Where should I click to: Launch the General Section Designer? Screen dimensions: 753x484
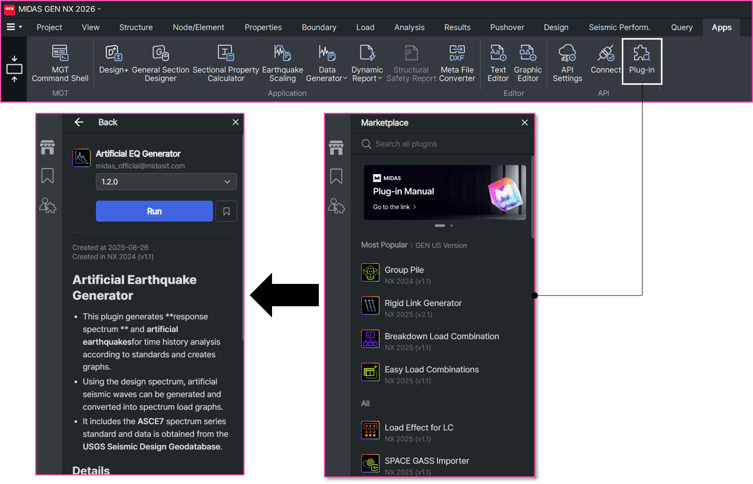(160, 62)
